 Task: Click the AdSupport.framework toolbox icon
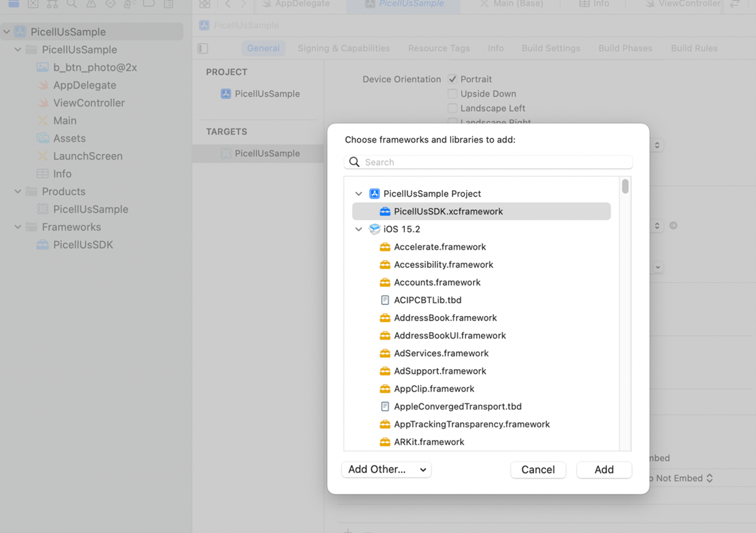[x=385, y=371]
